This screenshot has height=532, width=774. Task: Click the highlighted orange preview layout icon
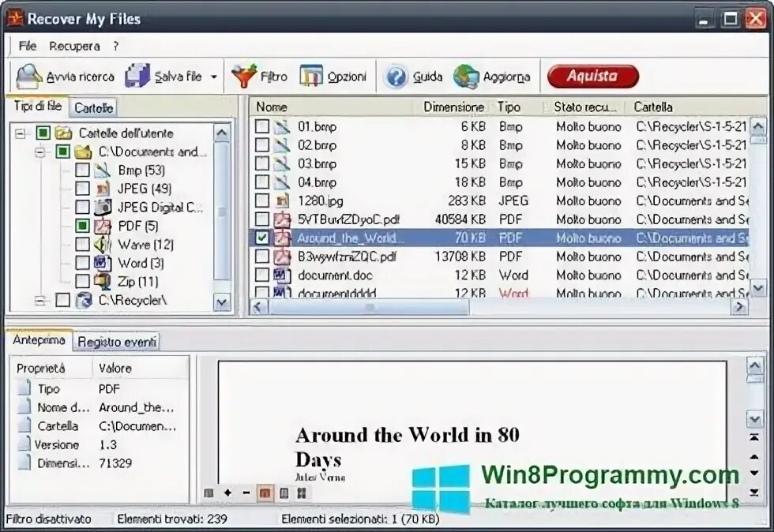tap(265, 493)
